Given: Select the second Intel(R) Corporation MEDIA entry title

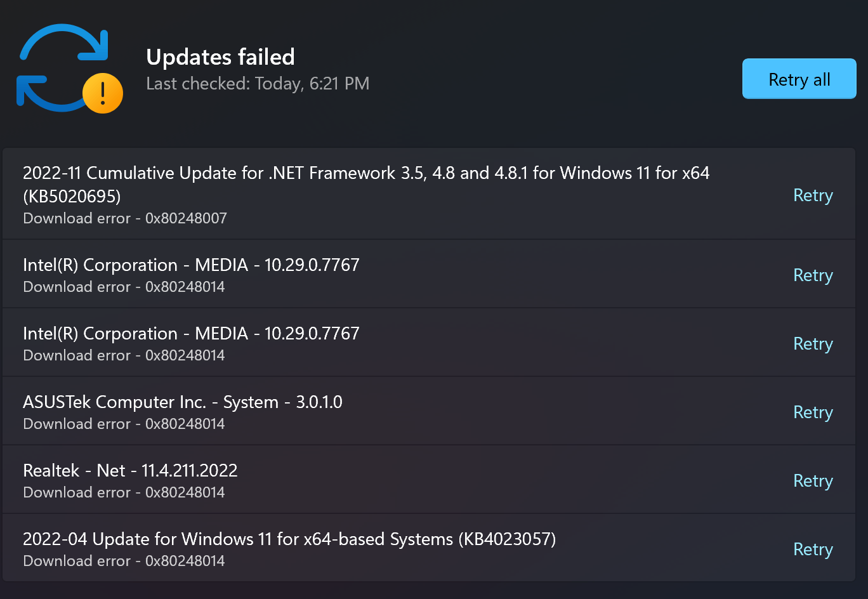Looking at the screenshot, I should (x=191, y=333).
